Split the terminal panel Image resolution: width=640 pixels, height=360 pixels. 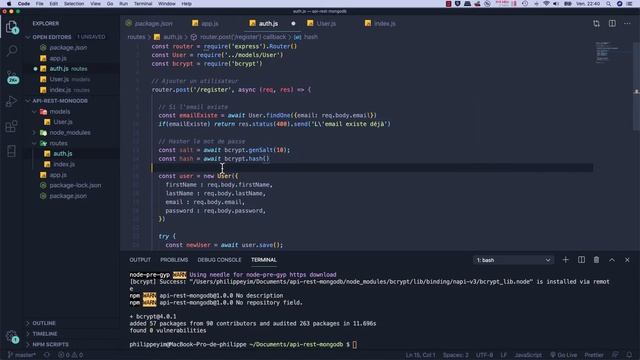(x=581, y=260)
